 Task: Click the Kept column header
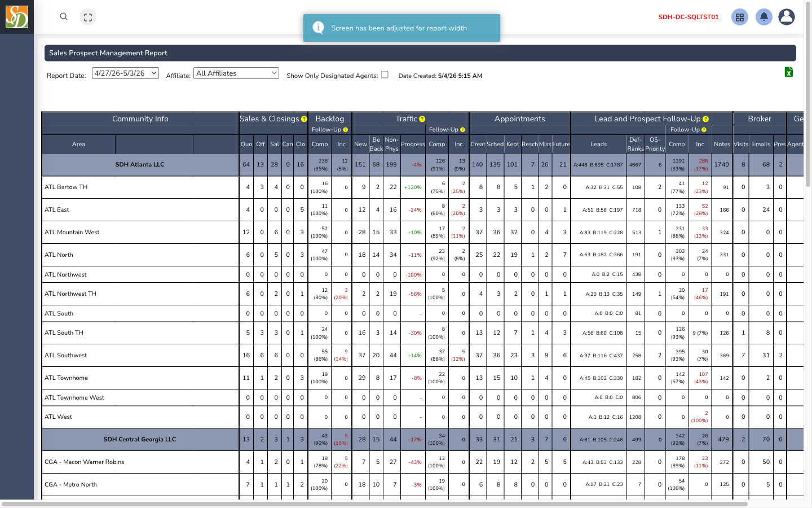pos(513,144)
